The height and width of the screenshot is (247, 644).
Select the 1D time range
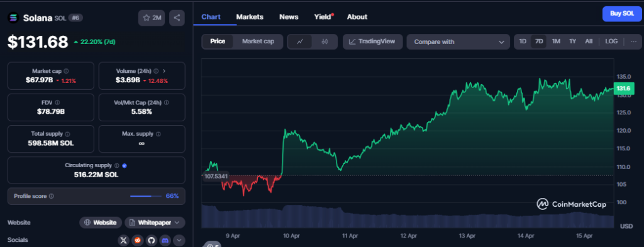click(x=523, y=41)
